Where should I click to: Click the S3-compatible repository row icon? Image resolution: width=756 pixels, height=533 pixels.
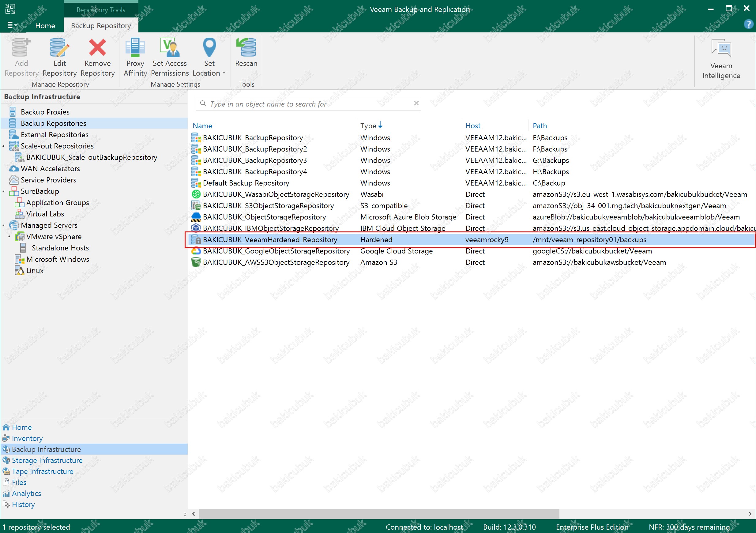196,206
